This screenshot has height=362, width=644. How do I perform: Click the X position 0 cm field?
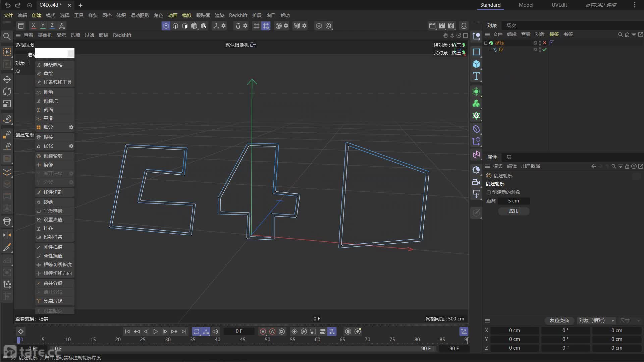[x=514, y=330]
